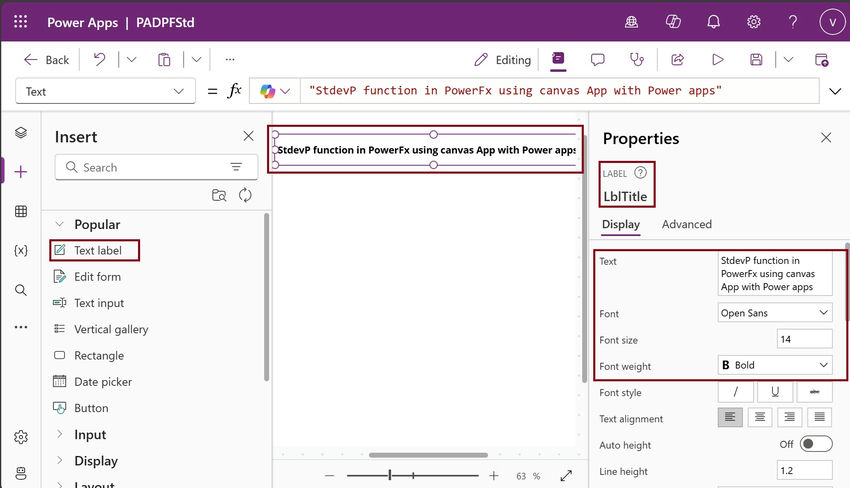
Task: Run the app checker stethoscope
Action: coord(637,60)
